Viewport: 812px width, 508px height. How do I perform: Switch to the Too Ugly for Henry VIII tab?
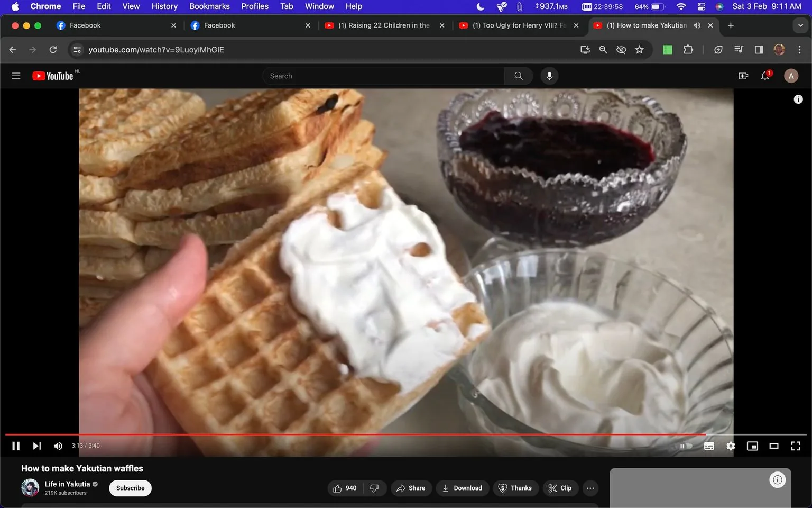click(515, 25)
